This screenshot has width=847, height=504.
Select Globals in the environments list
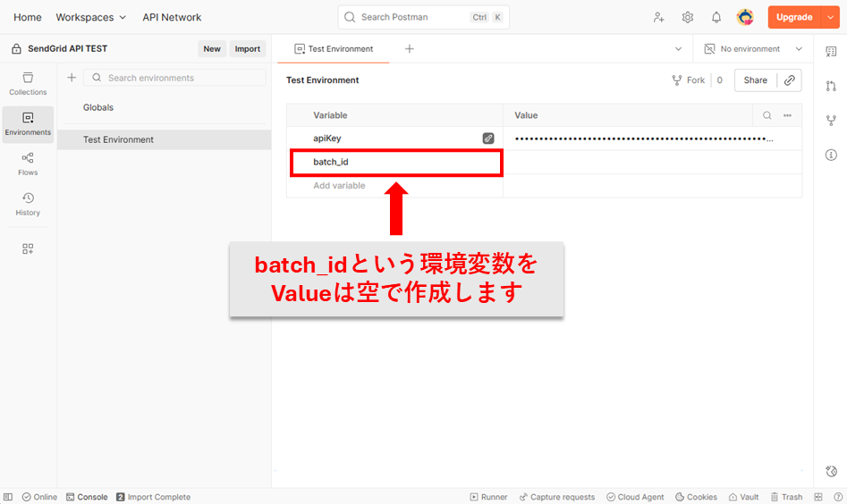98,107
